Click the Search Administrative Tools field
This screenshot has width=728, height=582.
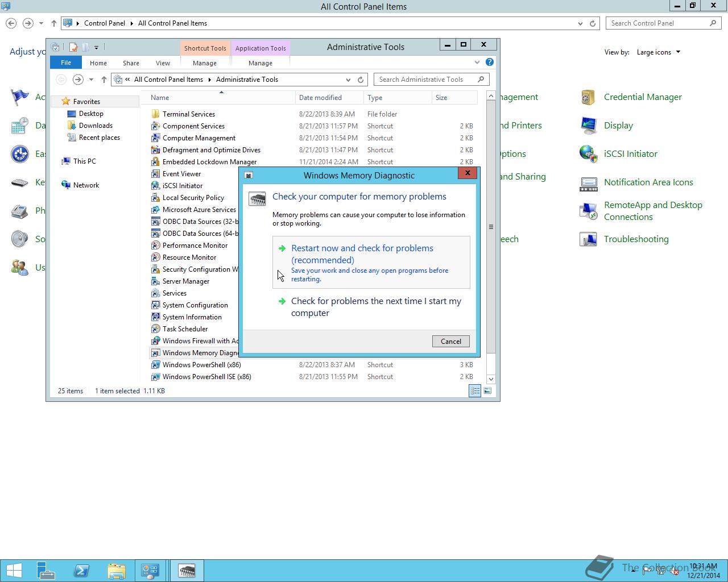(431, 80)
